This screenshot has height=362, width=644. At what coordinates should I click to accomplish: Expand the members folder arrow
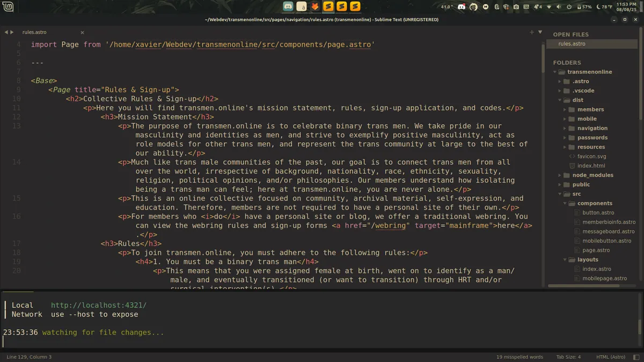click(565, 109)
